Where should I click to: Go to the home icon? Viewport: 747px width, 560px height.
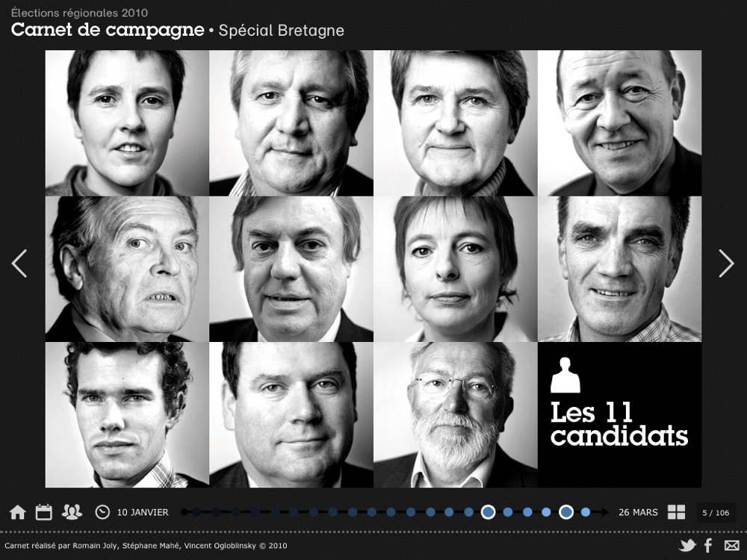pos(18,512)
